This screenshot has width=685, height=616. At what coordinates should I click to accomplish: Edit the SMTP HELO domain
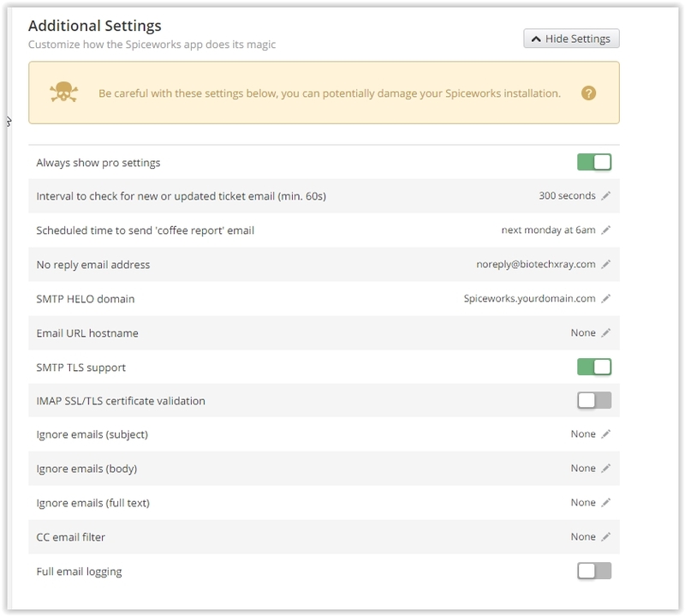pos(607,299)
